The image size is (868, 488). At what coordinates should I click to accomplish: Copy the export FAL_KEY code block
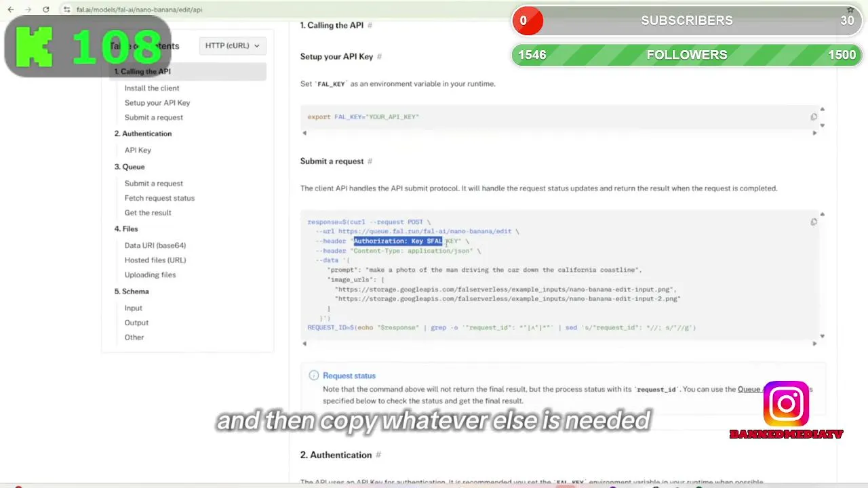pos(814,117)
